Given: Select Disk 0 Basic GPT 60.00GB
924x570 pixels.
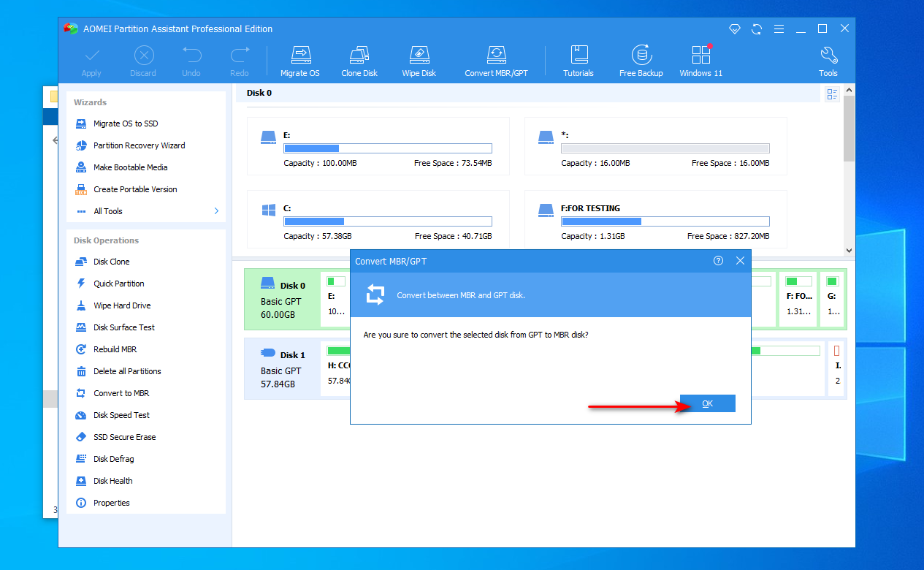Looking at the screenshot, I should (x=282, y=300).
